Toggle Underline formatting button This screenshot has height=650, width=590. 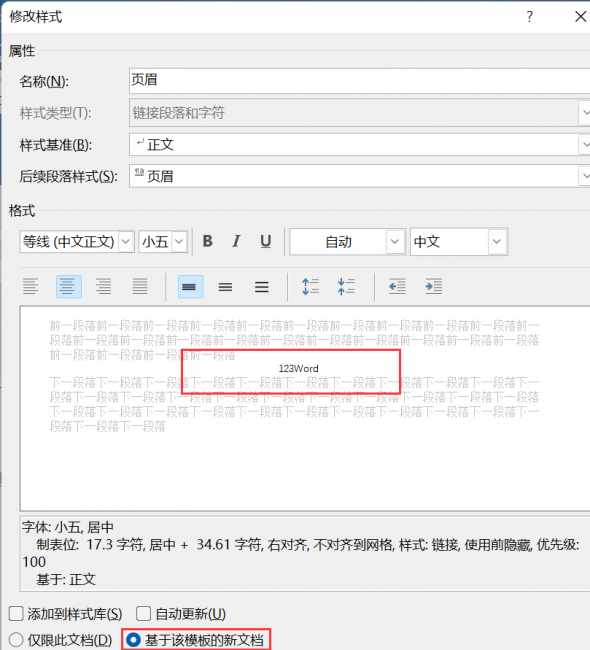tap(266, 241)
